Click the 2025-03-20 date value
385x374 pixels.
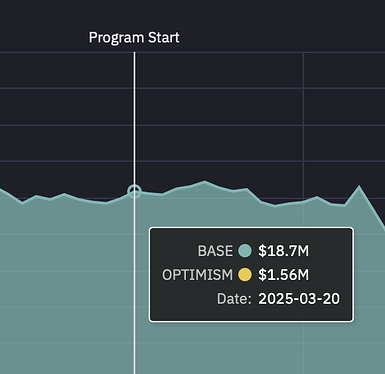coord(299,299)
